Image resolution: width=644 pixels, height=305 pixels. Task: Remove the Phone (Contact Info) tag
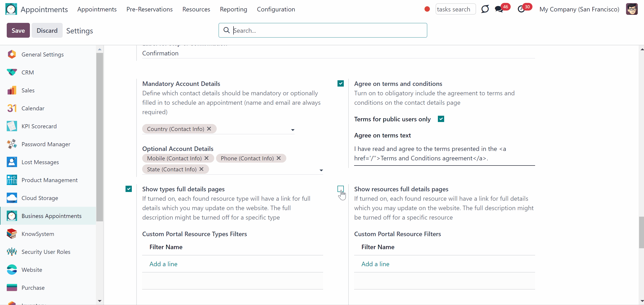tap(279, 158)
